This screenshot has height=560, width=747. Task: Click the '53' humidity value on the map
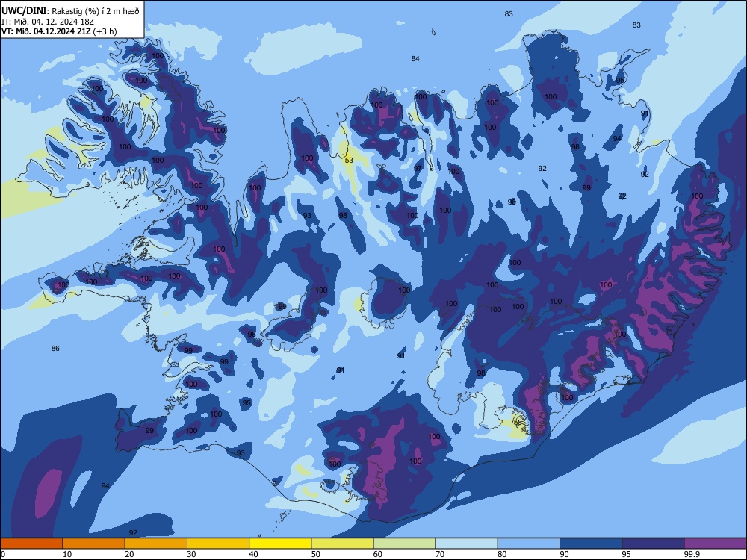(349, 161)
